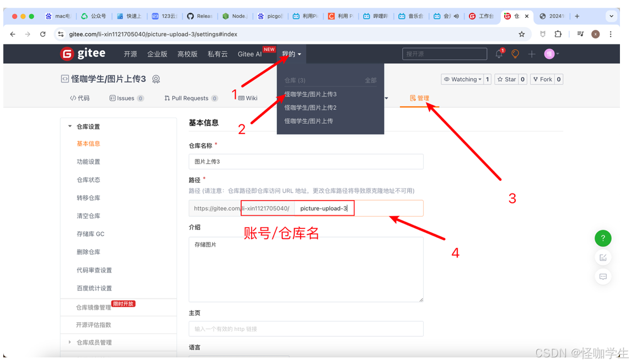631x364 pixels.
Task: Collapse the 仓库设置 section
Action: click(69, 126)
